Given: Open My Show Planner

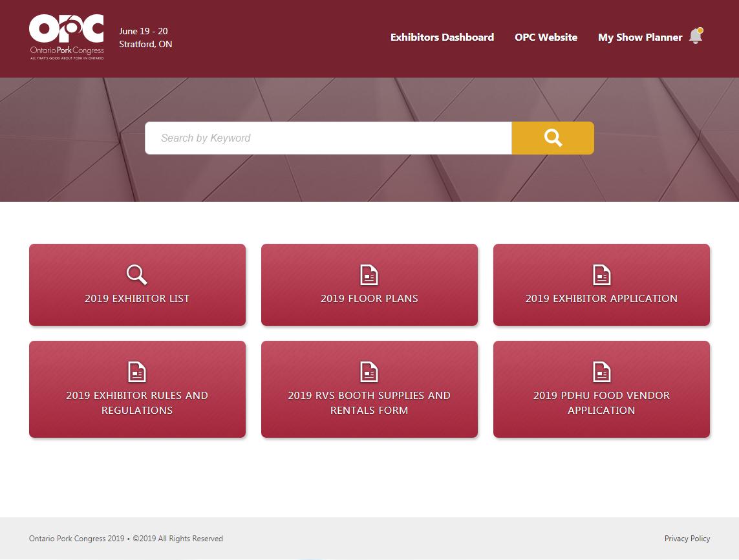Looking at the screenshot, I should point(640,38).
